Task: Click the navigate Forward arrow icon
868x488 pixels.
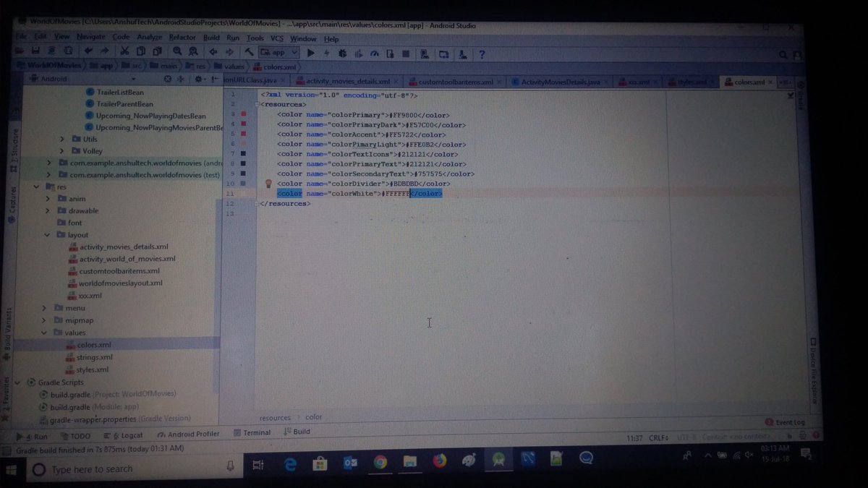Action: pyautogui.click(x=230, y=52)
